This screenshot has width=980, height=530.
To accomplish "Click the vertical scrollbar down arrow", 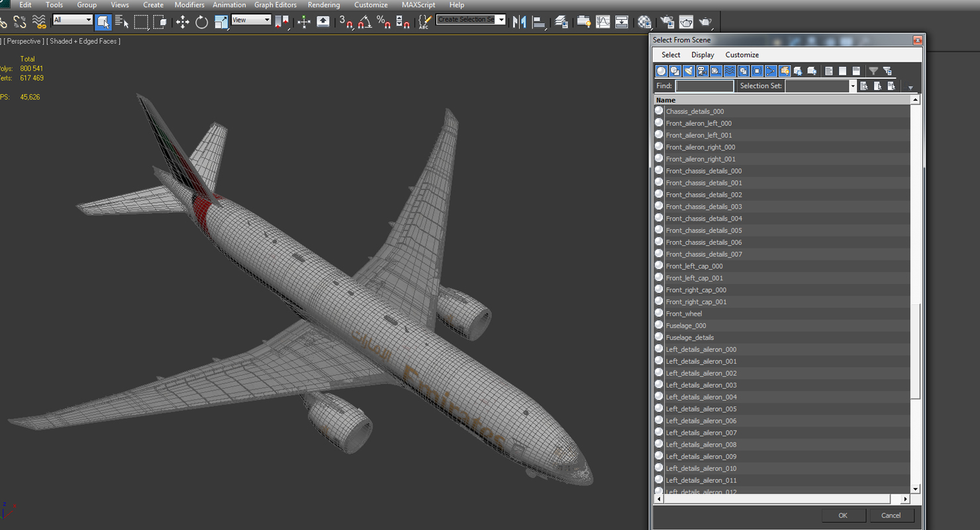I will pos(916,490).
